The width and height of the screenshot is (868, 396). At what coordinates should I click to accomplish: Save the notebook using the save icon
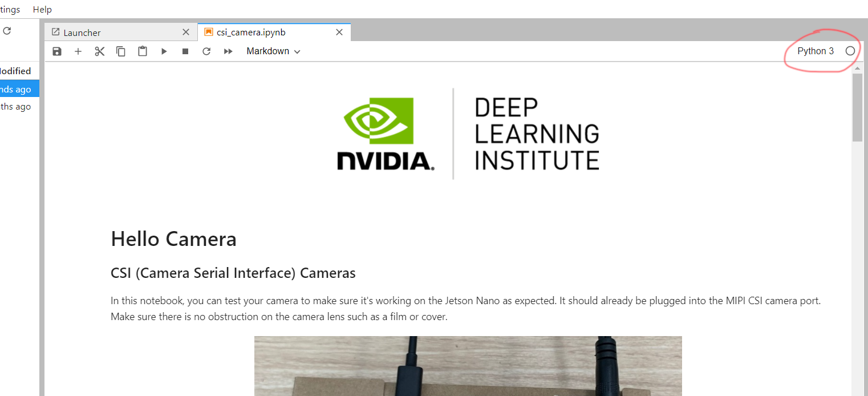[x=56, y=51]
